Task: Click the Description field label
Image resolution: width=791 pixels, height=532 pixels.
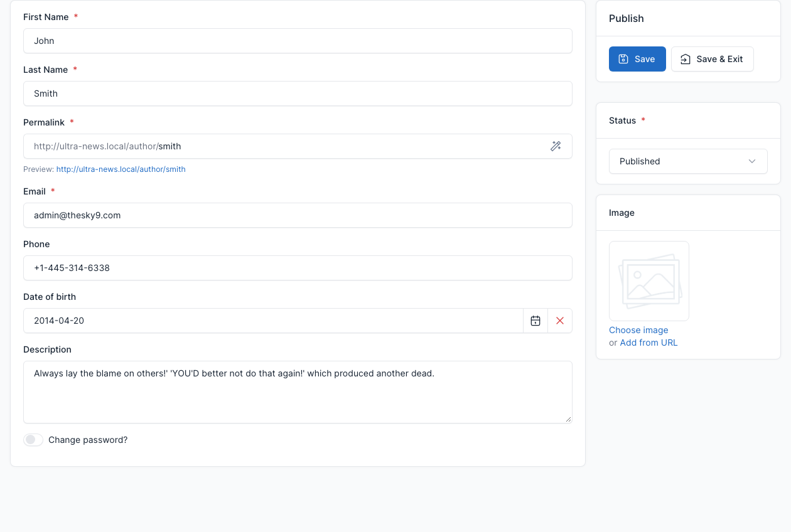Action: [47, 349]
